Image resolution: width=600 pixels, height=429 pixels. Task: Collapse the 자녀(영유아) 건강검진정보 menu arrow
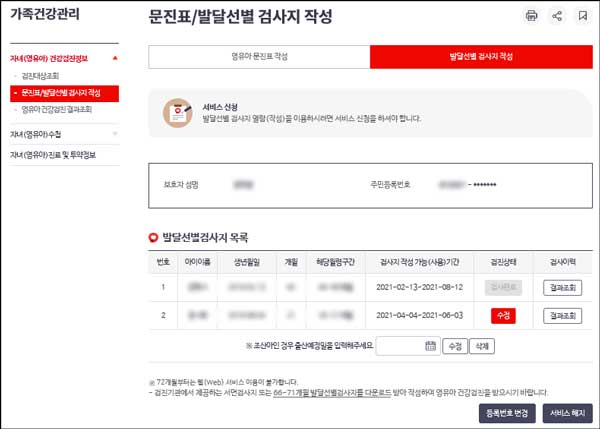coord(115,58)
